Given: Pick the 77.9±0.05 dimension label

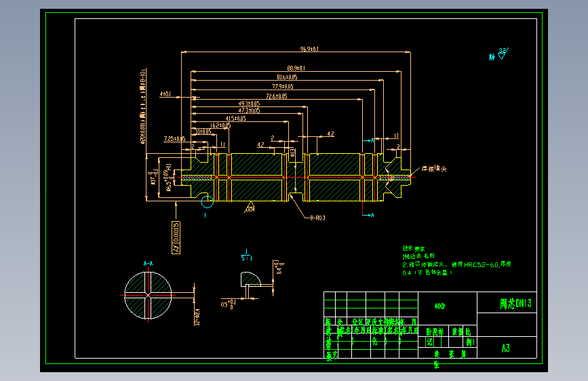Looking at the screenshot, I should coord(282,87).
